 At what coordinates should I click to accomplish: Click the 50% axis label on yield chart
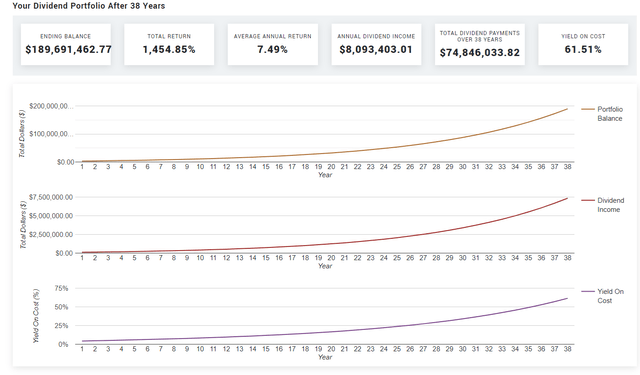(61, 307)
